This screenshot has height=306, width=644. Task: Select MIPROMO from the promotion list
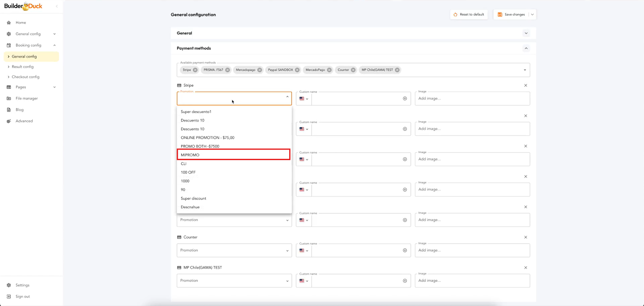click(233, 155)
